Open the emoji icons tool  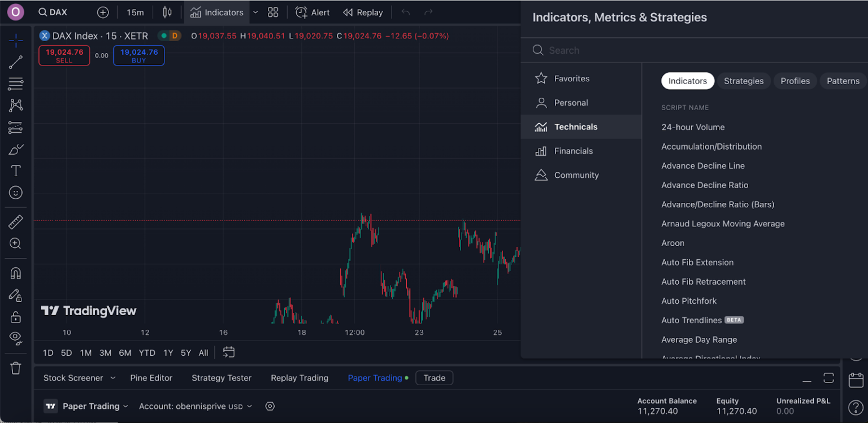16,193
